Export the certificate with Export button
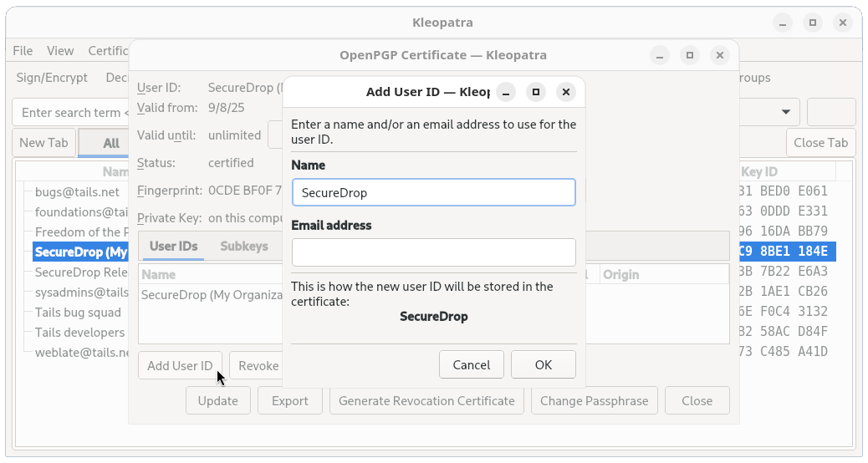Image resolution: width=868 pixels, height=463 pixels. pyautogui.click(x=290, y=400)
